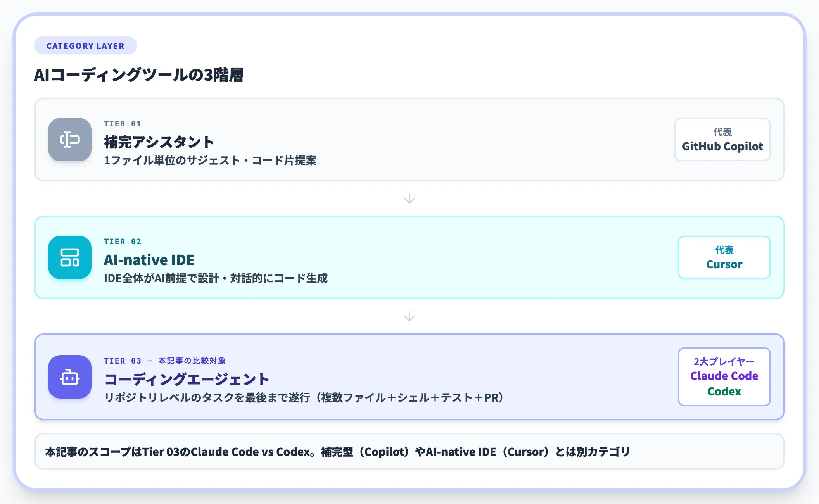The width and height of the screenshot is (819, 504).
Task: Click the robot icon for コーディングエージェント
Action: [x=70, y=377]
